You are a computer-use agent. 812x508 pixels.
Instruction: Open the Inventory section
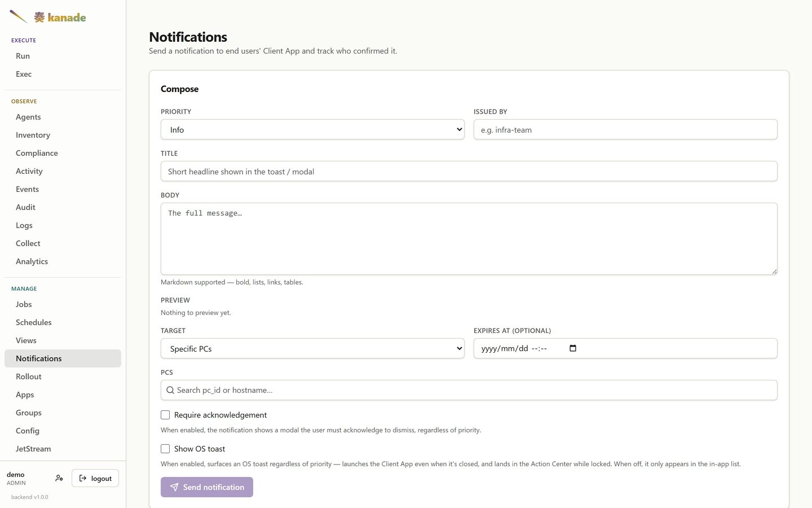click(x=63, y=135)
